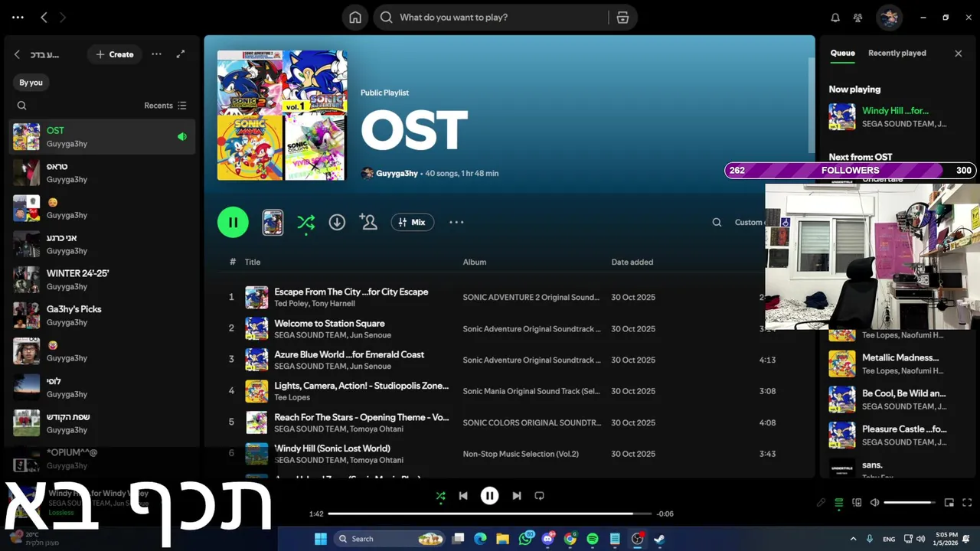Viewport: 980px width, 551px height.
Task: Open the טראפ playlist
Action: 102,172
